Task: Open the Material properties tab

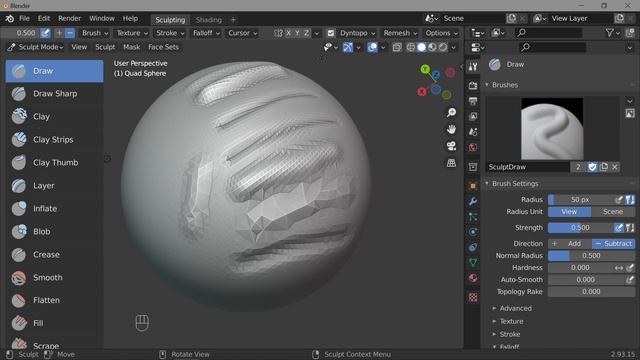Action: pos(473,278)
